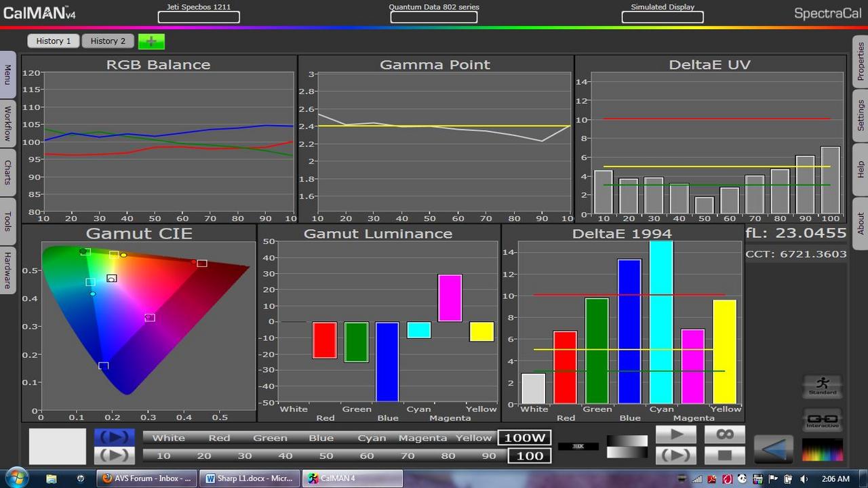This screenshot has width=868, height=488.
Task: Open the Workflow side tab
Action: click(7, 123)
